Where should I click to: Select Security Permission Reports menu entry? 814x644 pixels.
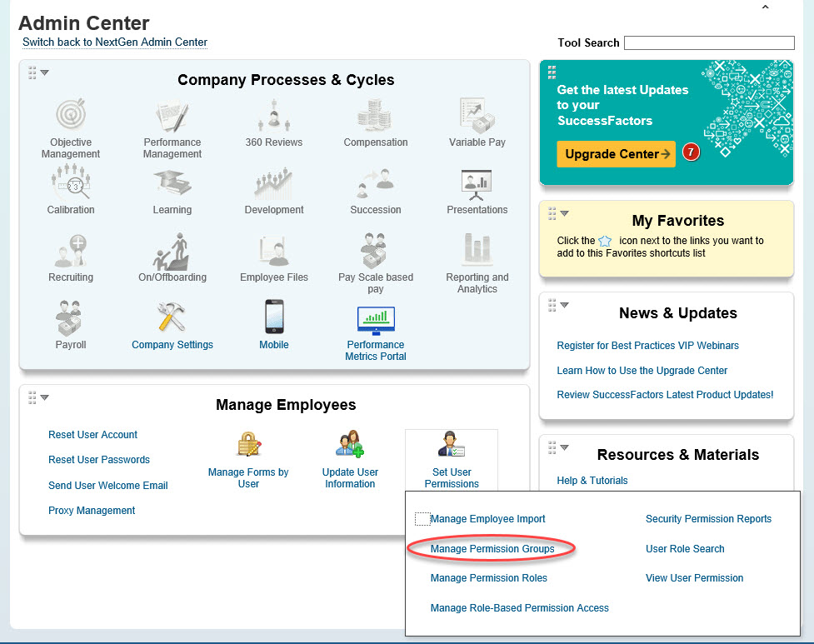point(708,519)
